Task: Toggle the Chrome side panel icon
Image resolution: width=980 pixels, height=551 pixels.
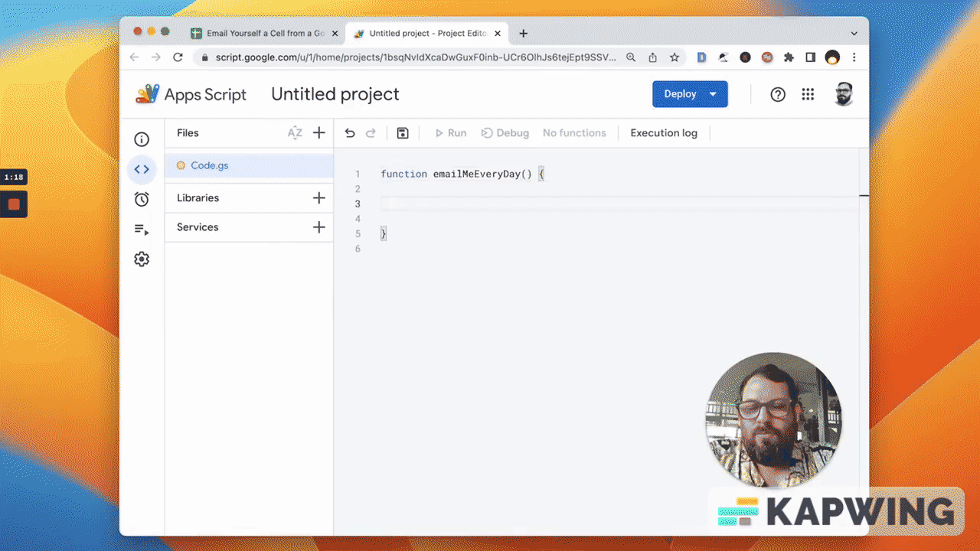Action: 810,57
